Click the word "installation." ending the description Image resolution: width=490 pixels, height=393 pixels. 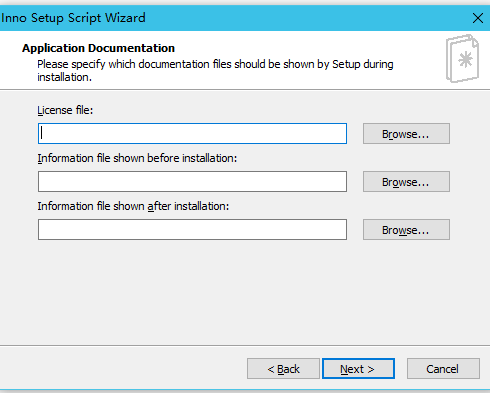[x=64, y=77]
